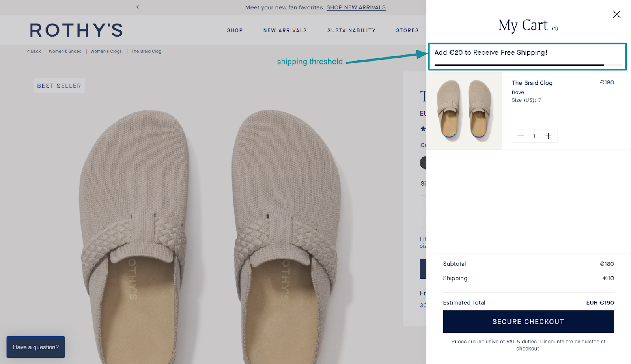This screenshot has width=631, height=364.
Task: Click the Subtotal €180 amount
Action: tap(607, 264)
